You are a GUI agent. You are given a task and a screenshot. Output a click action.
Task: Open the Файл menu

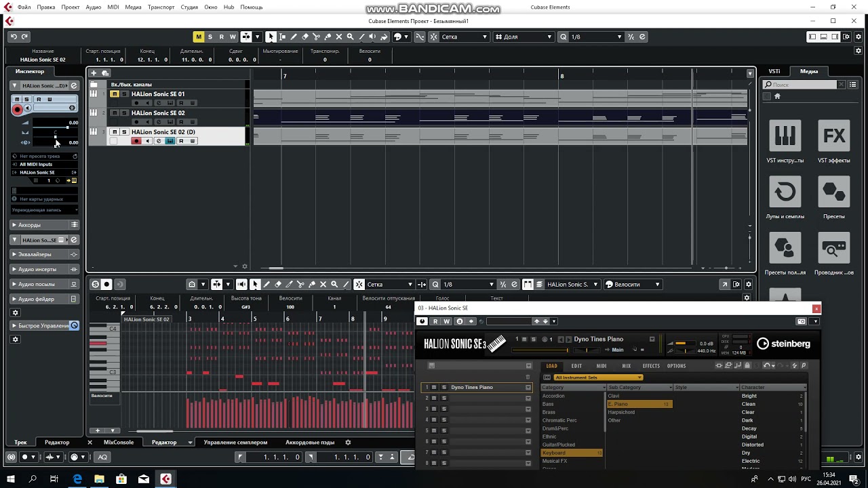pos(24,7)
